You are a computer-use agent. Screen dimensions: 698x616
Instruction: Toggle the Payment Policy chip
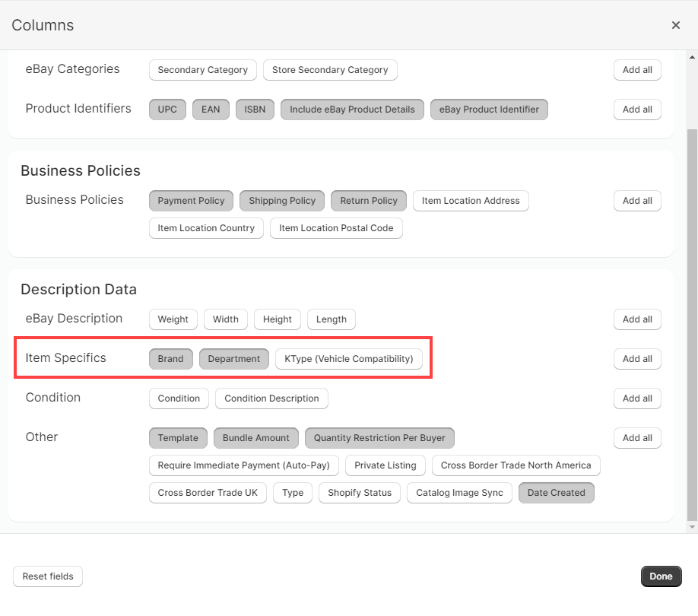(191, 201)
